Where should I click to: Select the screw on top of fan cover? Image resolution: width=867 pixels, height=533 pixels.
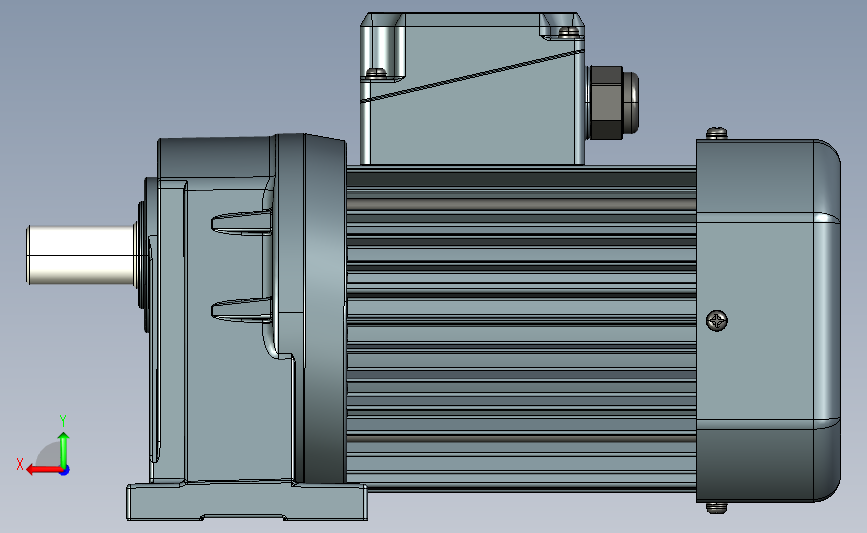point(717,133)
